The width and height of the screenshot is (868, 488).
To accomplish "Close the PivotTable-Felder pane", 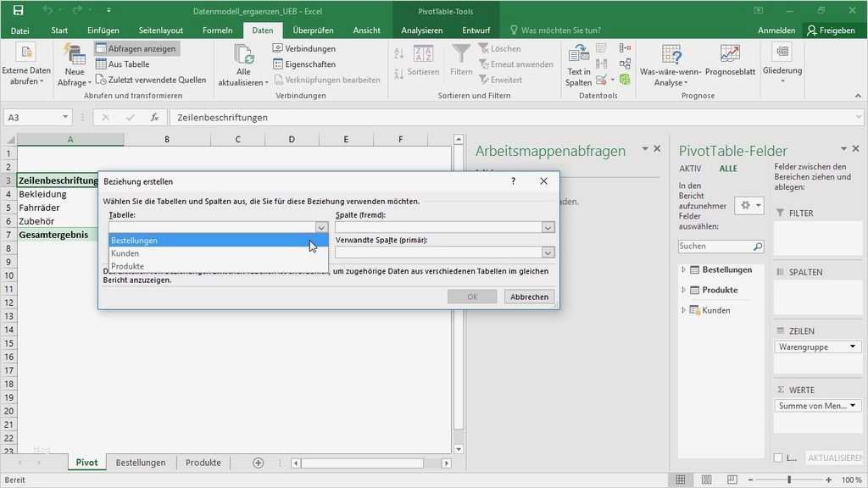I will tap(856, 148).
